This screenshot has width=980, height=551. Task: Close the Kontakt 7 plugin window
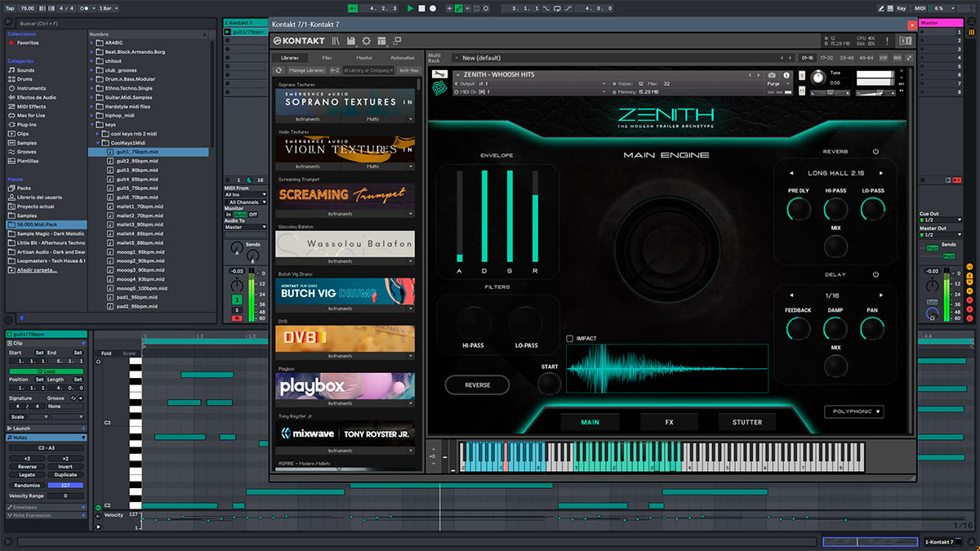click(911, 25)
